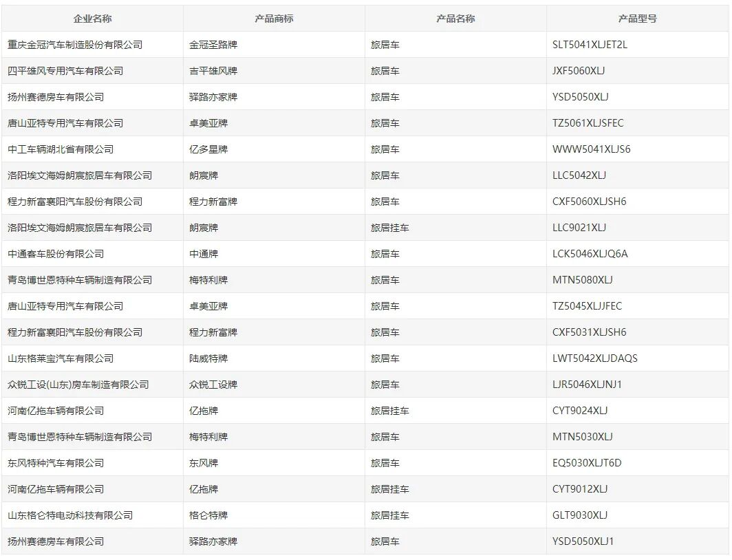732x560 pixels.
Task: Click 旅居车 in the SLT5041XLJET2L row
Action: coord(385,45)
